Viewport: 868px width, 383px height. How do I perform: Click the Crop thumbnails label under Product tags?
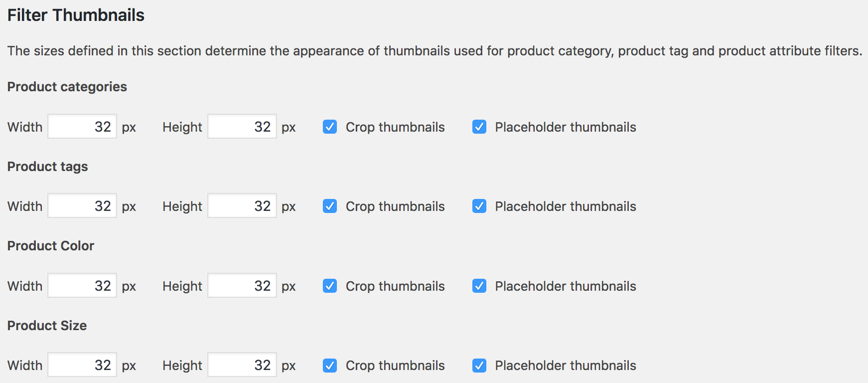pyautogui.click(x=395, y=206)
